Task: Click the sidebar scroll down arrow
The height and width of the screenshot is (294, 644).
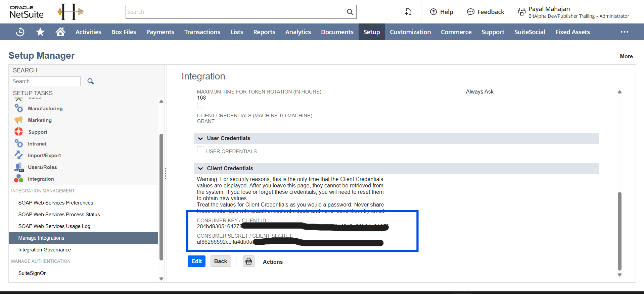Action: [161, 279]
